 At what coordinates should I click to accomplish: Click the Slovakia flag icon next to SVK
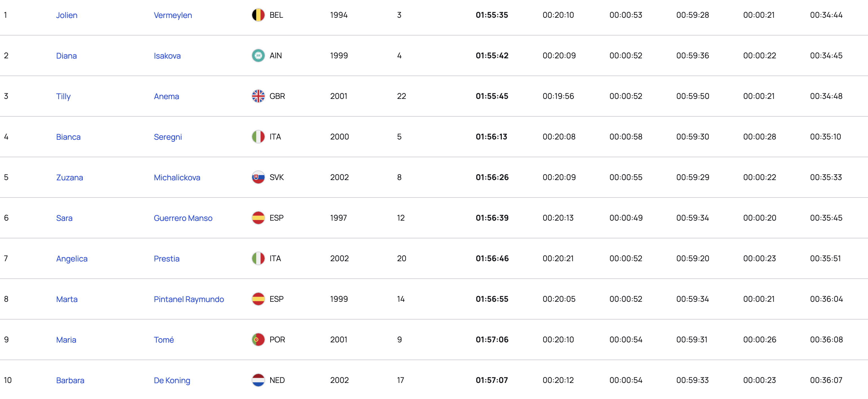point(258,177)
